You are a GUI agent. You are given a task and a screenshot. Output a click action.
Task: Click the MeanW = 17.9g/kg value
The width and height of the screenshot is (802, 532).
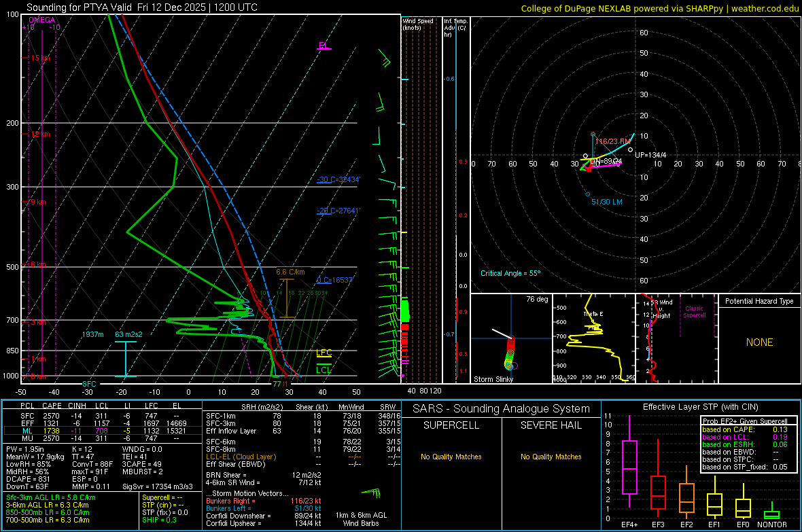(35, 457)
